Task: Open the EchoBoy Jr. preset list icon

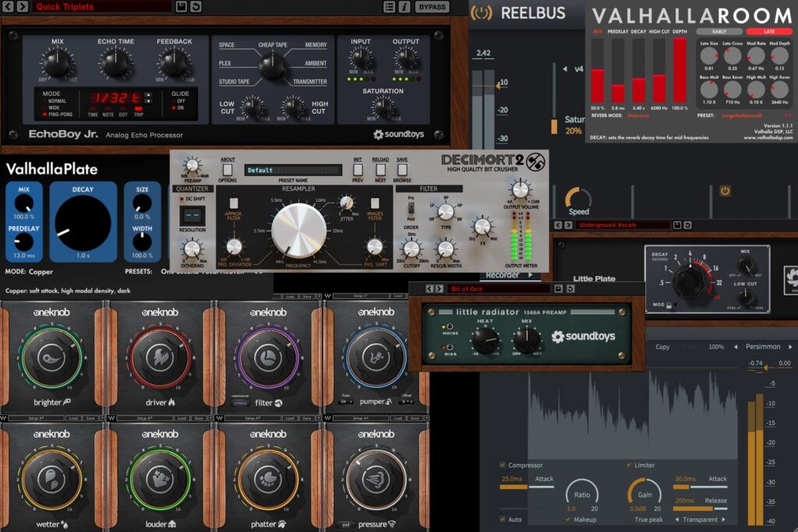Action: coord(390,6)
